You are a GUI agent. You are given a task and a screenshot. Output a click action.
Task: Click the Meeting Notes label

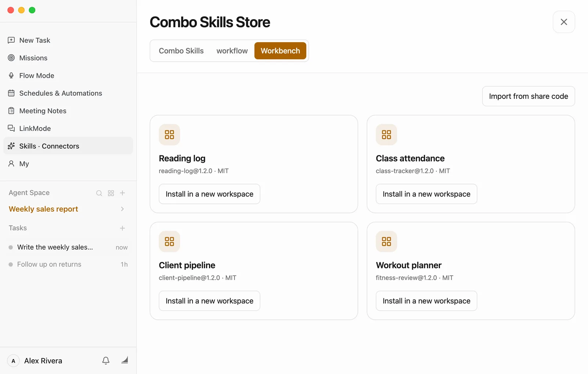tap(43, 111)
